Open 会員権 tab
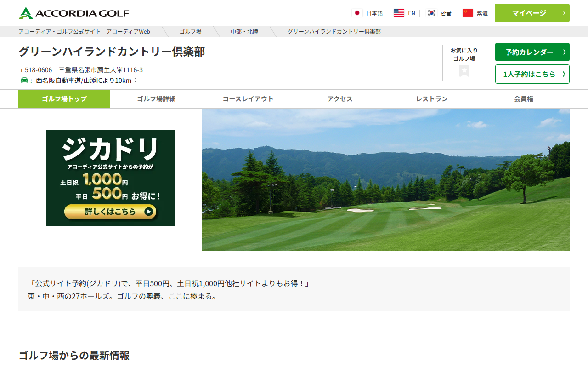Viewport: 588px width, 368px height. pos(524,99)
